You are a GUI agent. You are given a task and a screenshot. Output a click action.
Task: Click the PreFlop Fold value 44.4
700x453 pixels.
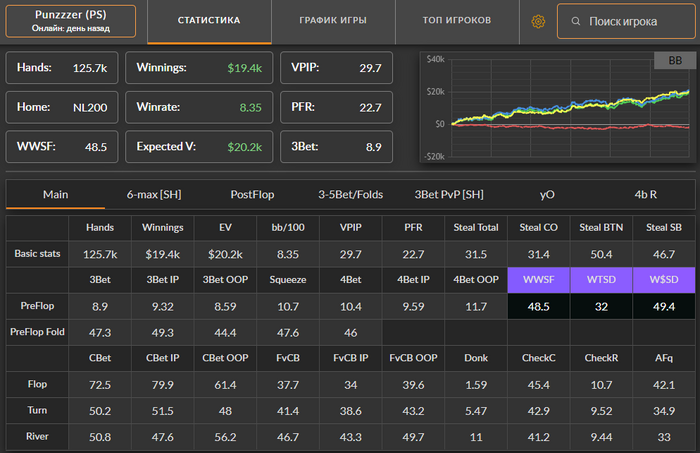pos(225,332)
